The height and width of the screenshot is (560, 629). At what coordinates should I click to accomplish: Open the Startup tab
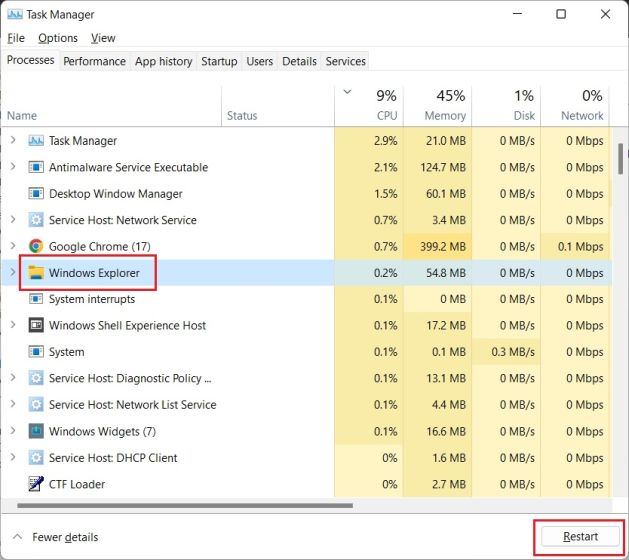tap(219, 61)
